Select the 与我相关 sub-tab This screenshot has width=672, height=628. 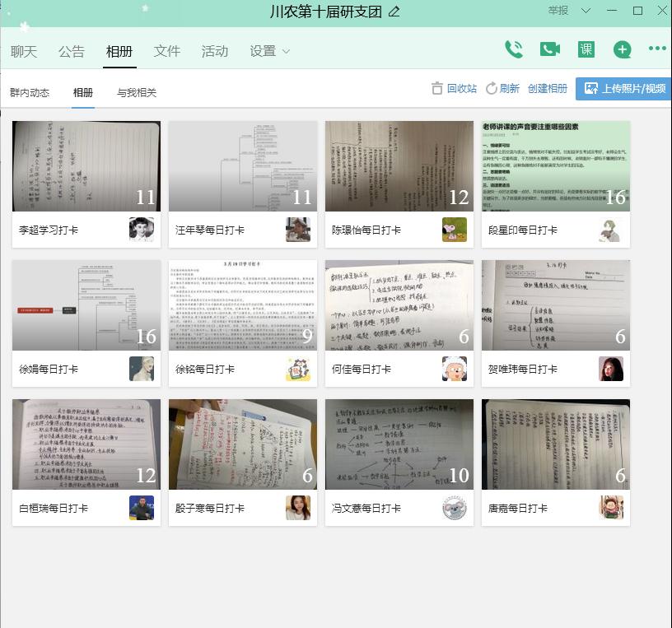tap(137, 93)
